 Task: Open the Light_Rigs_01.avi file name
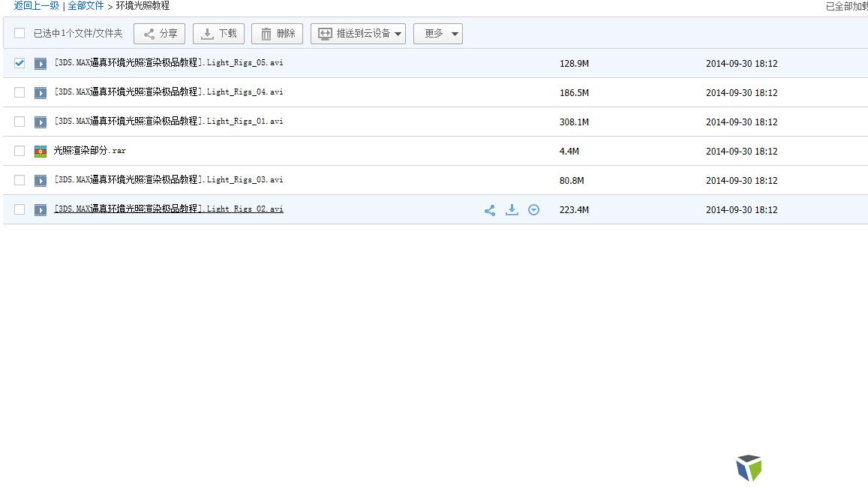click(169, 122)
